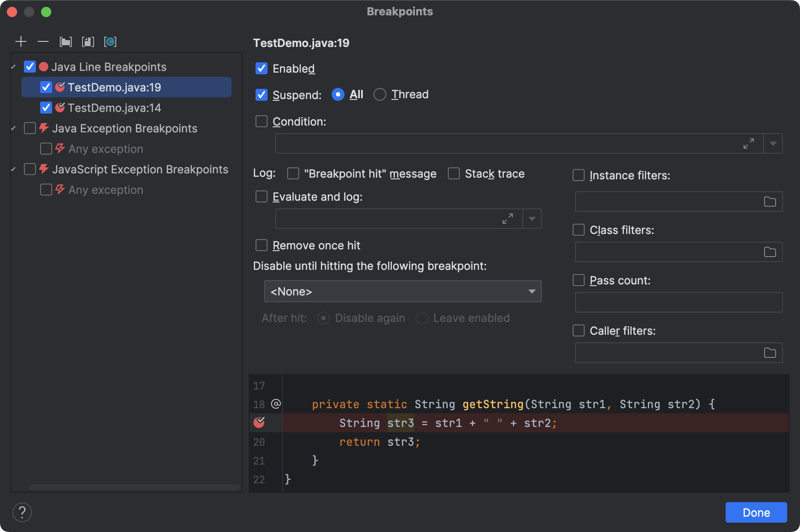This screenshot has width=800, height=532.
Task: Click the Add breakpoint plus icon
Action: pyautogui.click(x=21, y=41)
